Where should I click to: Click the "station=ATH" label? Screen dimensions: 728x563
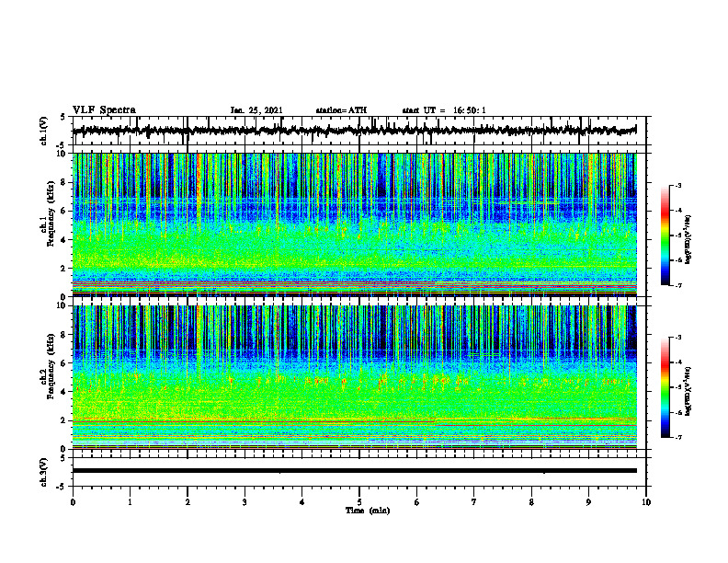coord(341,110)
